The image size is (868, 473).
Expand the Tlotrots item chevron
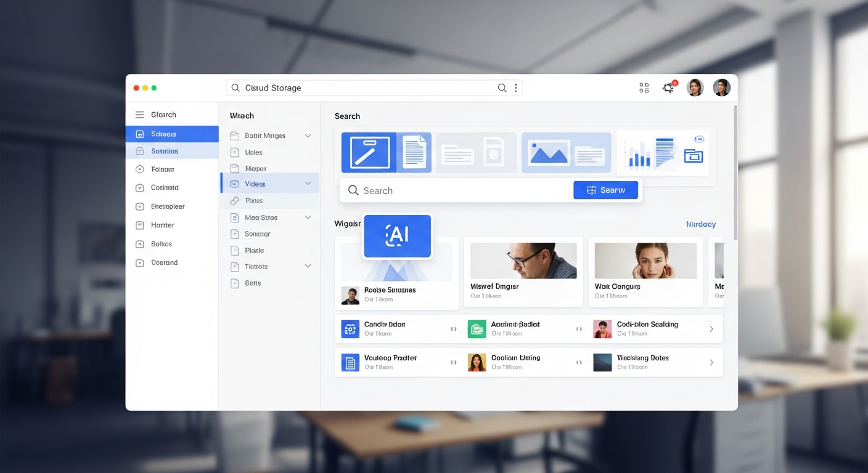[x=308, y=266]
